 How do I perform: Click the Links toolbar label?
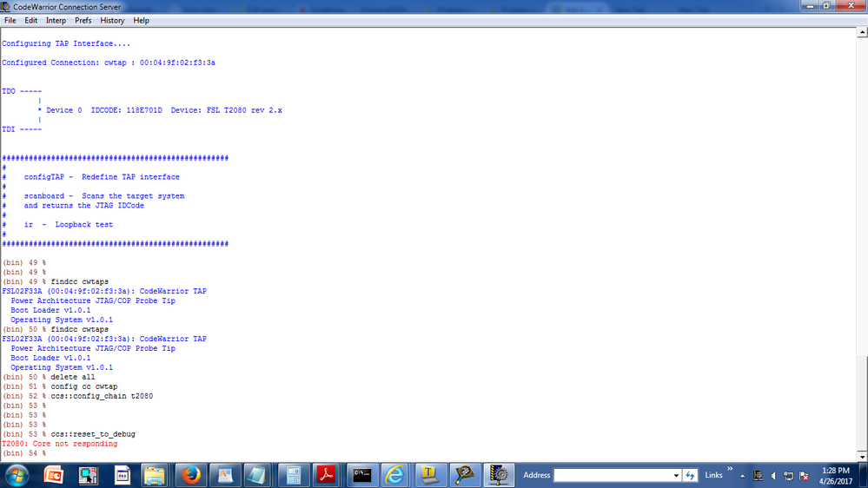point(713,475)
